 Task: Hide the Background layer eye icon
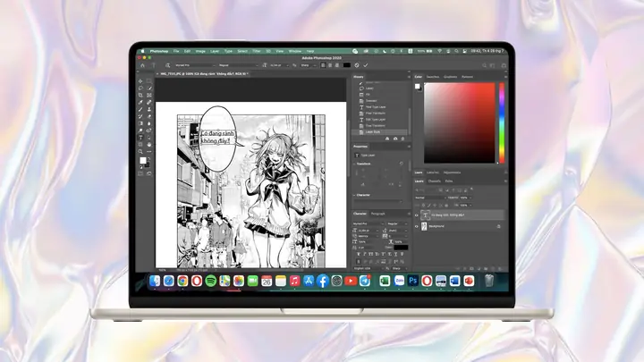coord(417,226)
